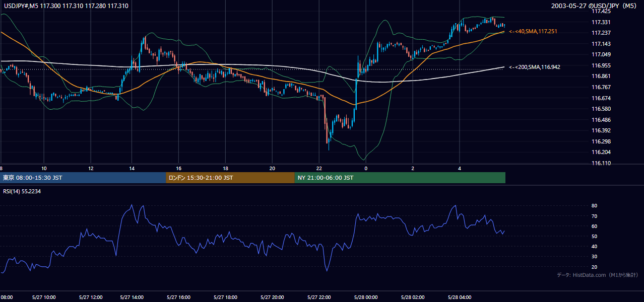Click the hour label 18 on price chart axis

coord(226,168)
